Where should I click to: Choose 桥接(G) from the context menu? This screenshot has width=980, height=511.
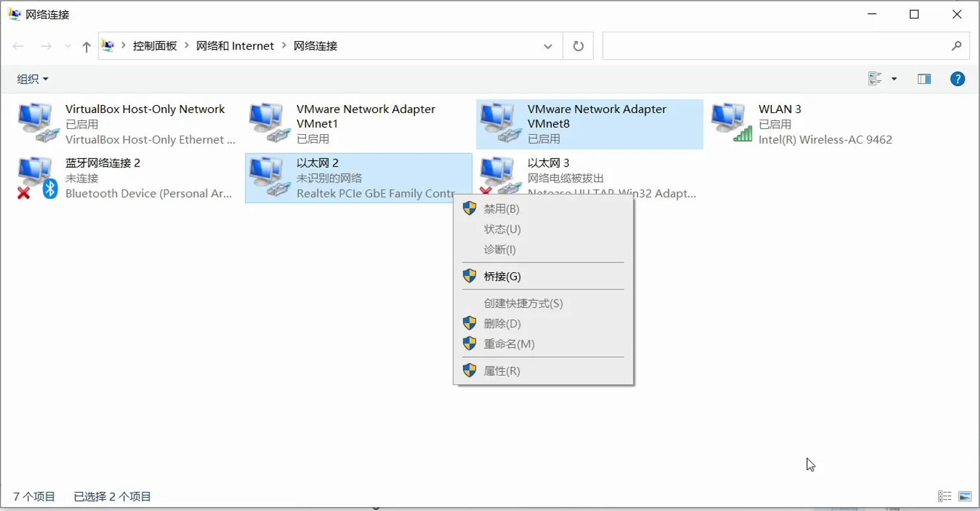(502, 276)
